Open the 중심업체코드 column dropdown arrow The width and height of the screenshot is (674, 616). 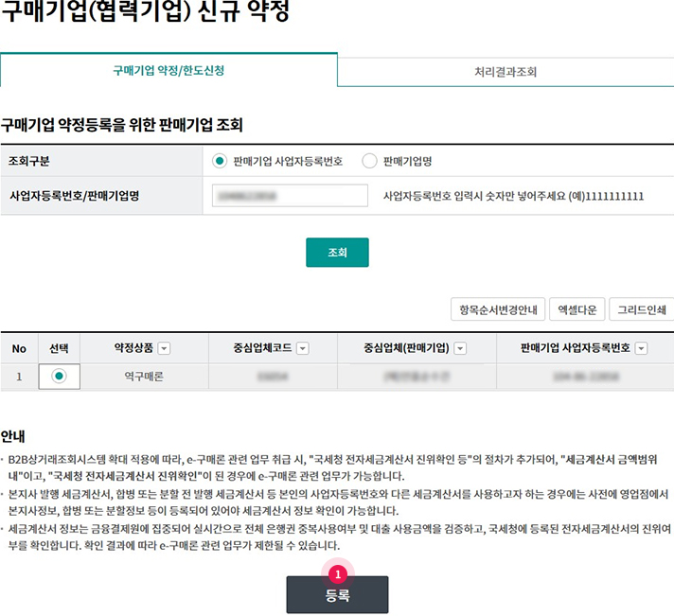click(302, 348)
